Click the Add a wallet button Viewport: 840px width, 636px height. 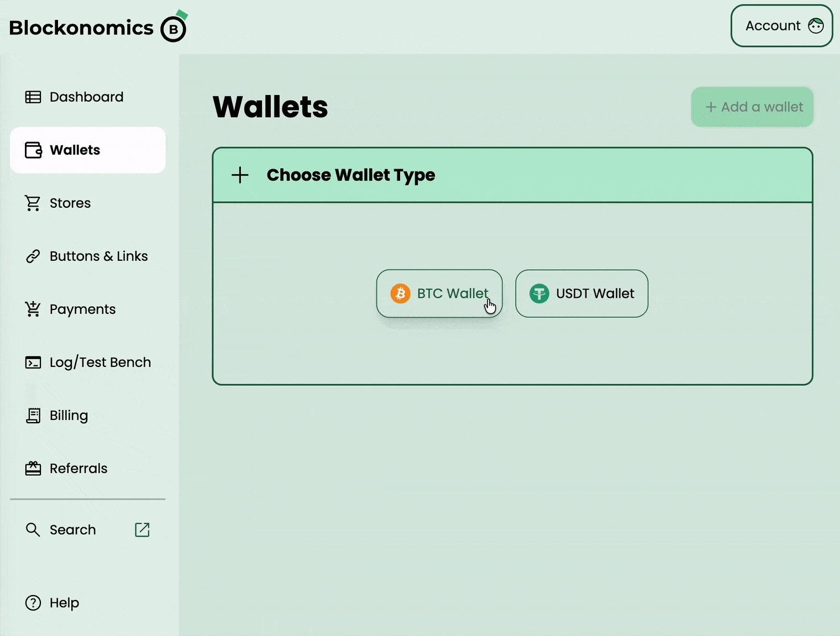(x=752, y=107)
